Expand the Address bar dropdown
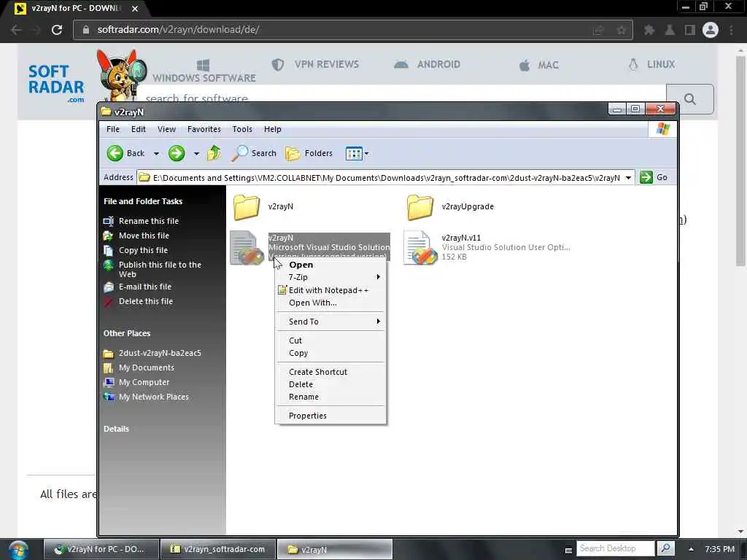 pyautogui.click(x=628, y=178)
